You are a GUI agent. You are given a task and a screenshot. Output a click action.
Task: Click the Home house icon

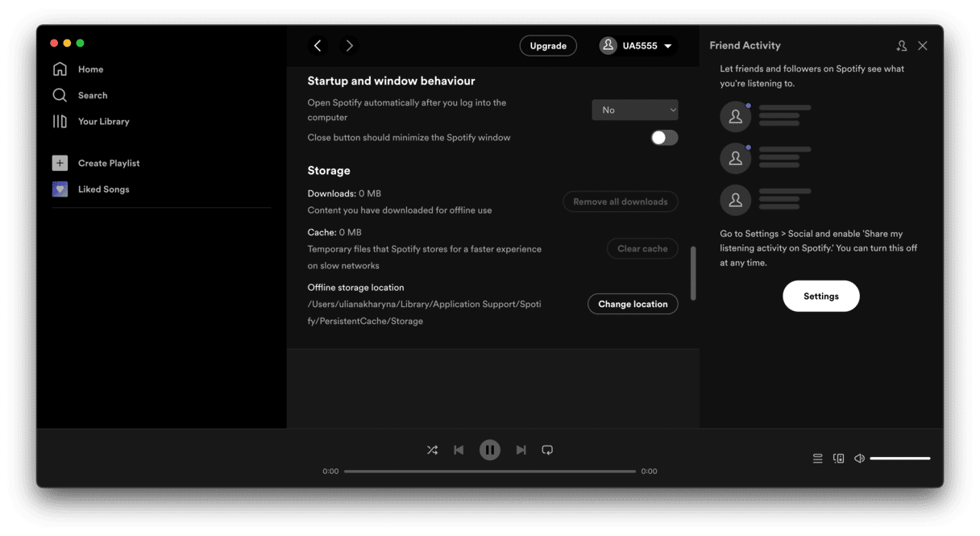60,69
